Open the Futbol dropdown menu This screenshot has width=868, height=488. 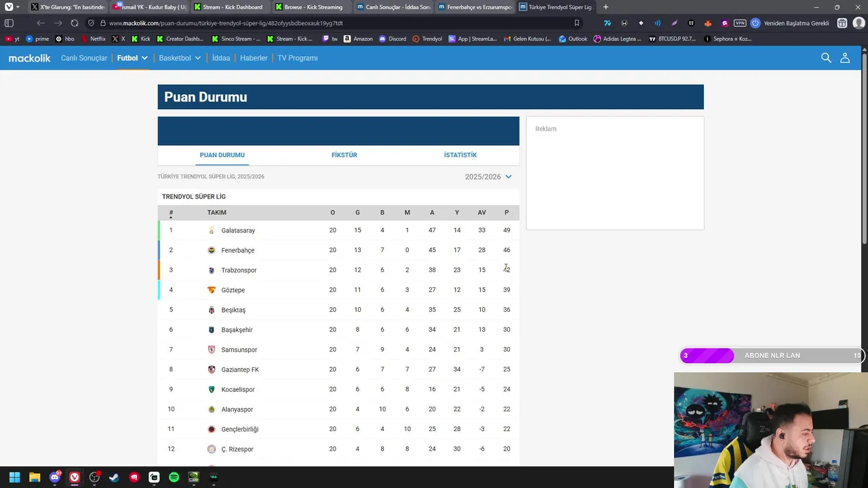(x=132, y=58)
